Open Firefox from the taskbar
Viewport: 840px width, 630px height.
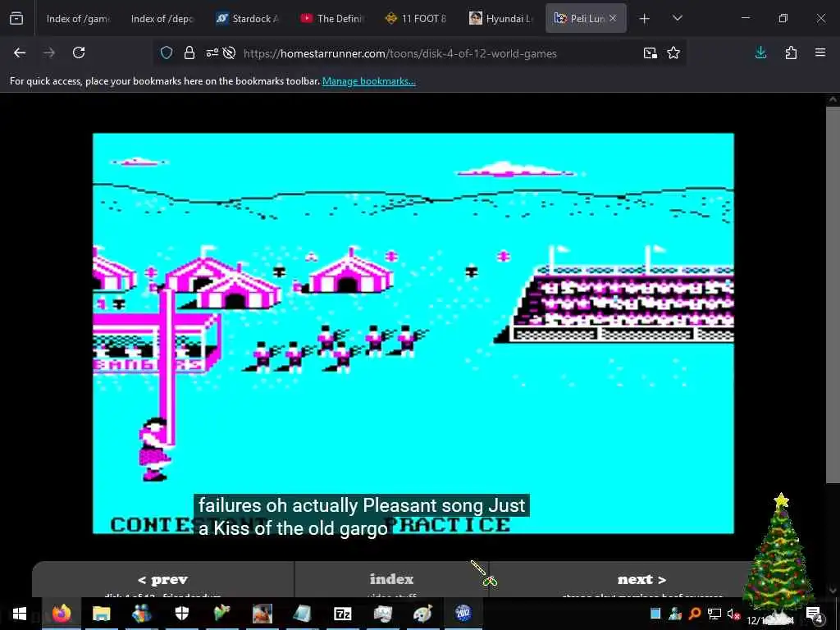pos(61,614)
